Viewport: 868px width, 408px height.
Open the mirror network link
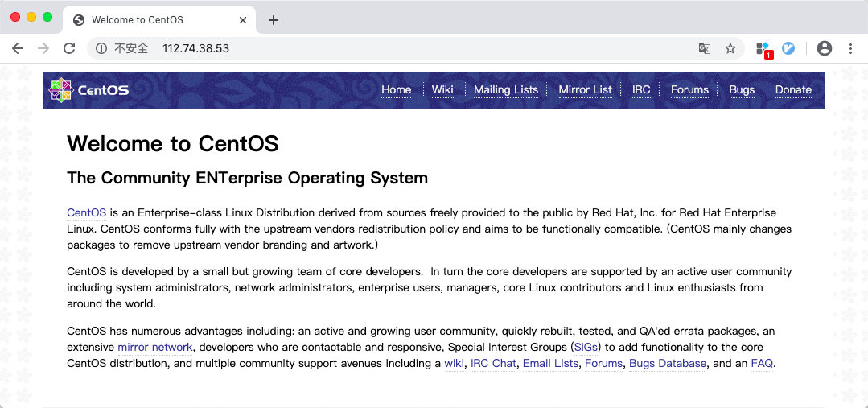pyautogui.click(x=155, y=348)
